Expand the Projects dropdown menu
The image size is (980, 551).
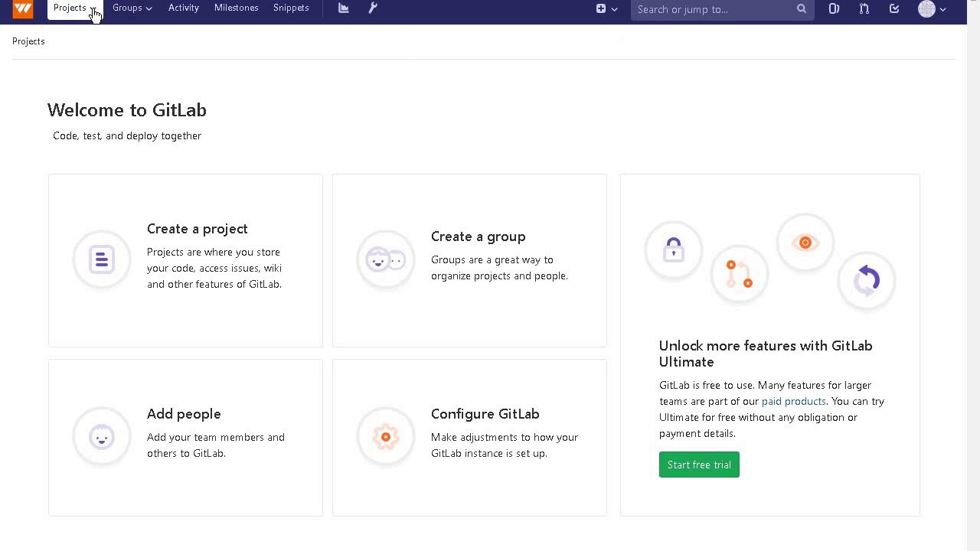(x=75, y=8)
